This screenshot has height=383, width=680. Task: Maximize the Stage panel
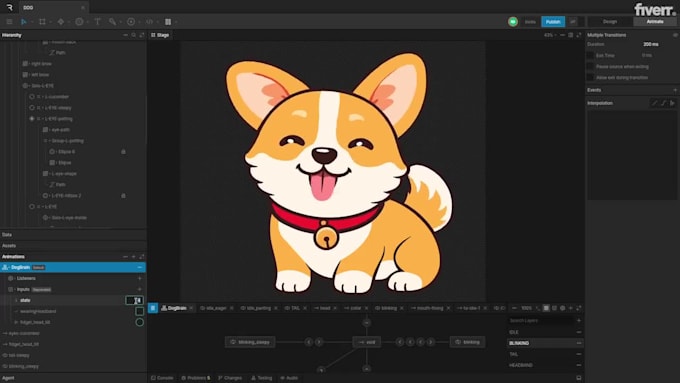click(579, 35)
